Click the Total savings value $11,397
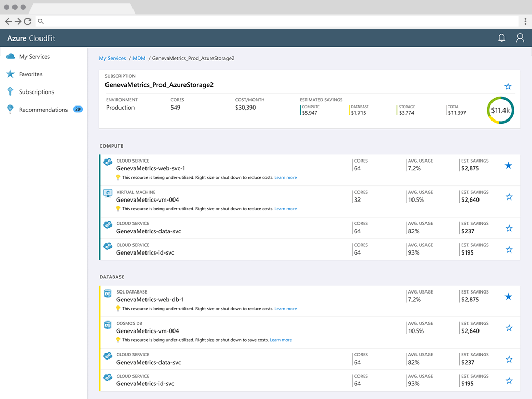 [x=457, y=113]
